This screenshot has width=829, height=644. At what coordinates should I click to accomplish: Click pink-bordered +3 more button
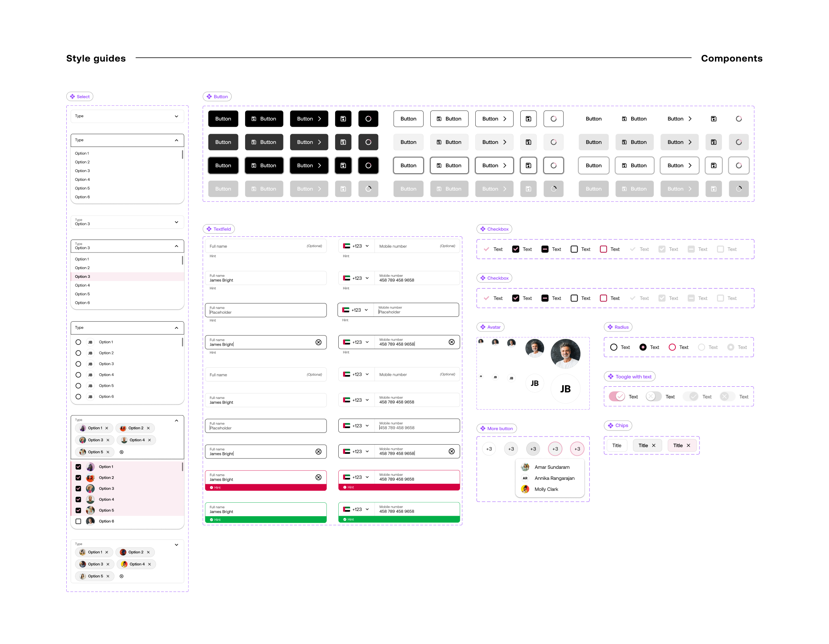[555, 449]
